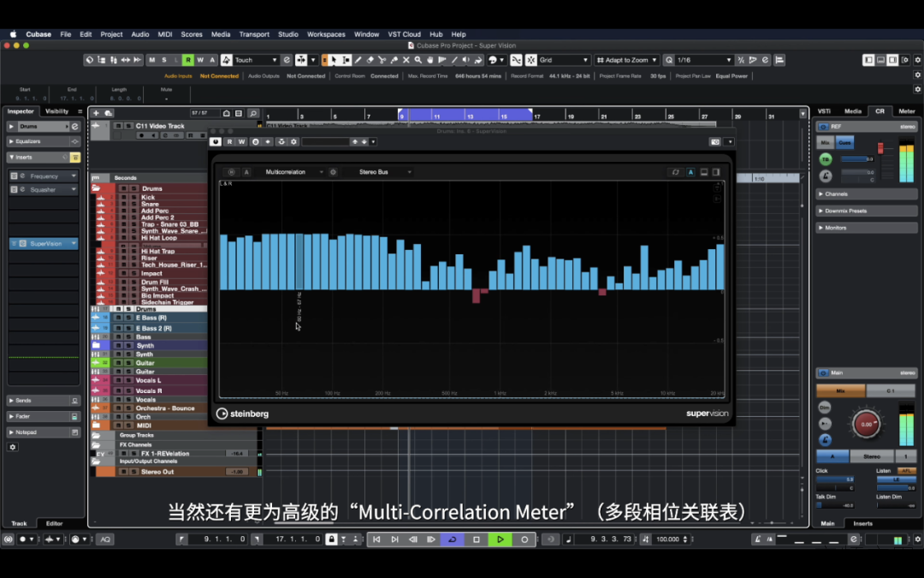This screenshot has width=924, height=578.
Task: Click the Stop transport button
Action: 477,539
